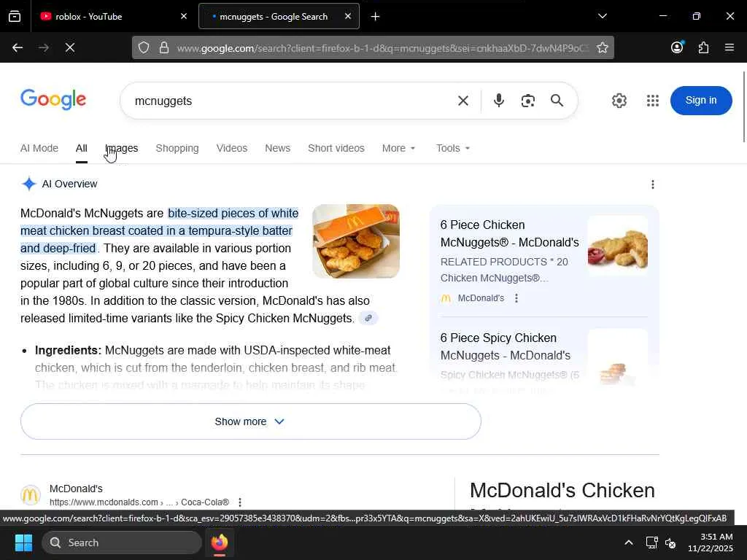Switch to Images results
Viewport: 747px width, 560px height.
pos(122,149)
